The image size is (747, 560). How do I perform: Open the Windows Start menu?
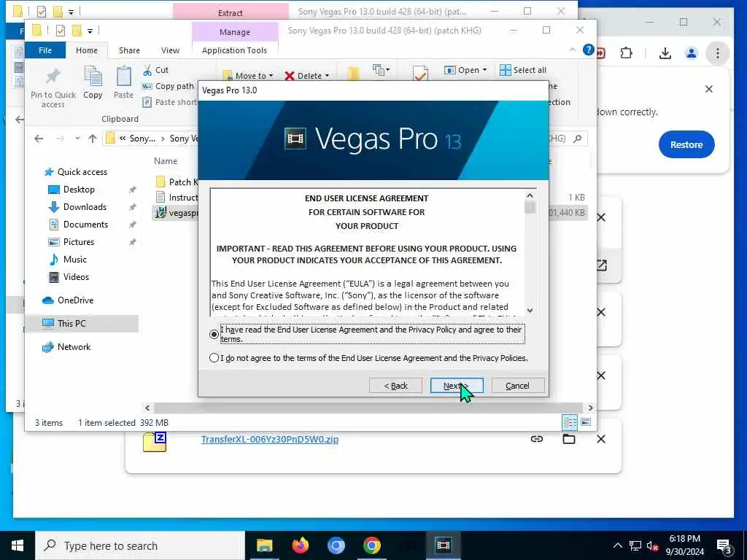(x=18, y=545)
